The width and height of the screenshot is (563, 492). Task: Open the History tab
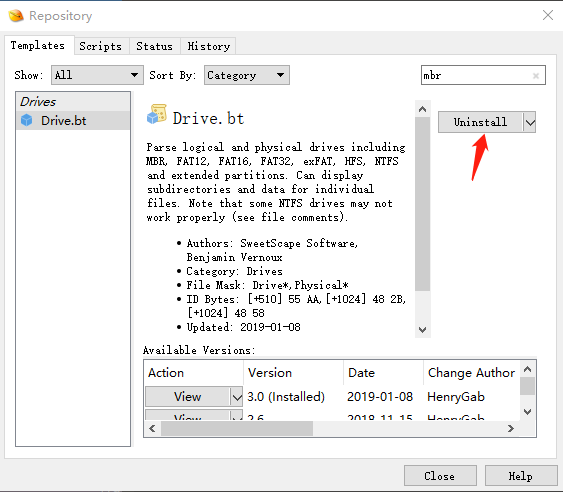209,46
